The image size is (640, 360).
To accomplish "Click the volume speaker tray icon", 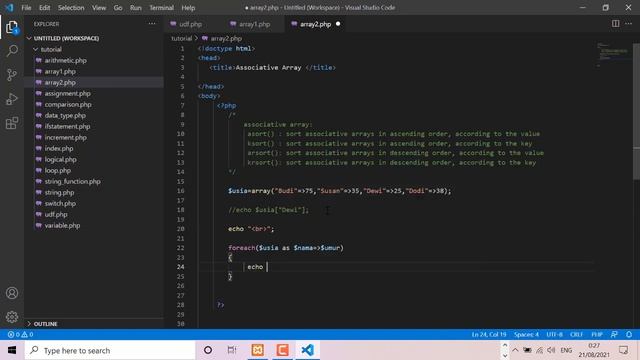I will 551,350.
